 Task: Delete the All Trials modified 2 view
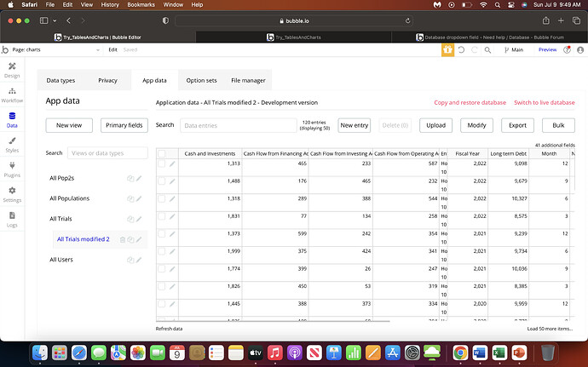[x=122, y=239]
